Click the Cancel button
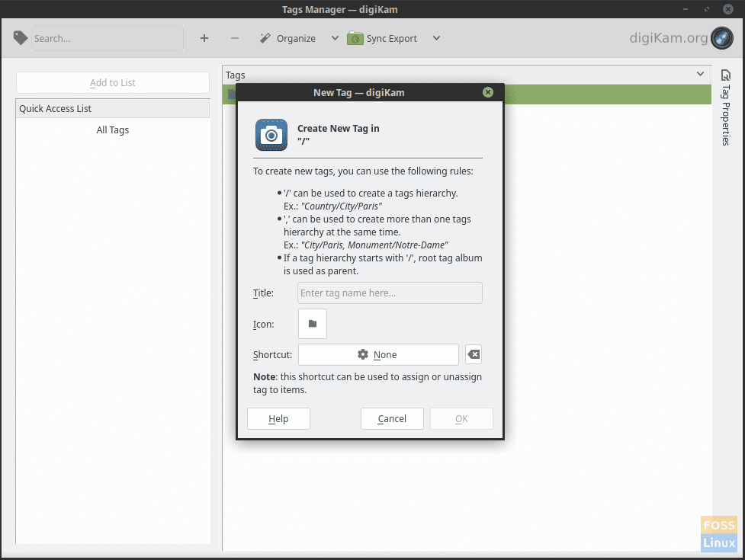 coord(392,418)
